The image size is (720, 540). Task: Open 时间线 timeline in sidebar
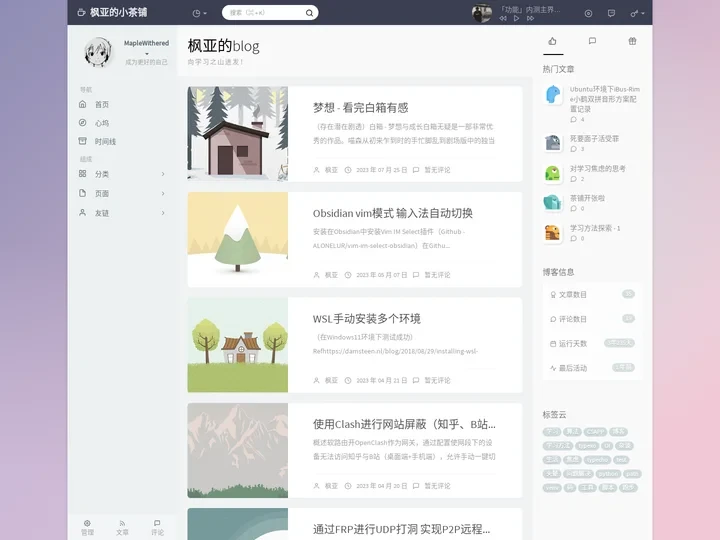pyautogui.click(x=106, y=141)
